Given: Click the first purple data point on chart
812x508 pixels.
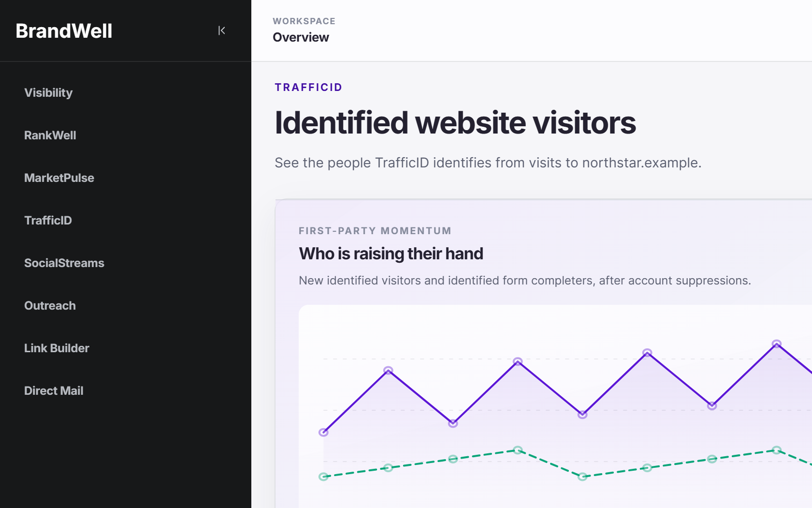Looking at the screenshot, I should [323, 433].
